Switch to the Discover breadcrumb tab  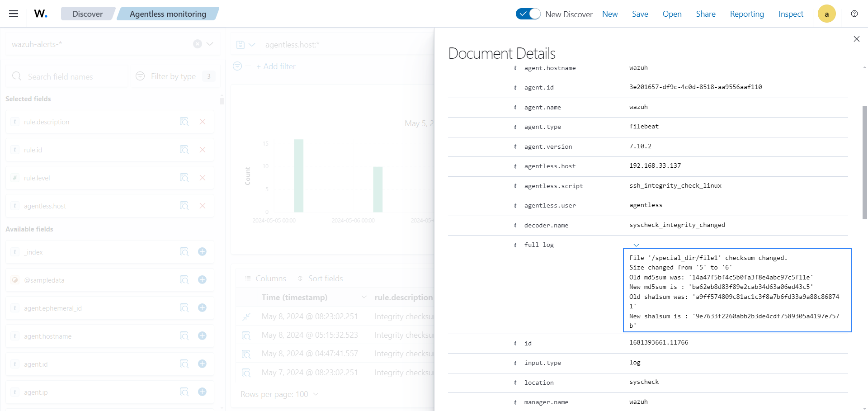click(x=87, y=14)
